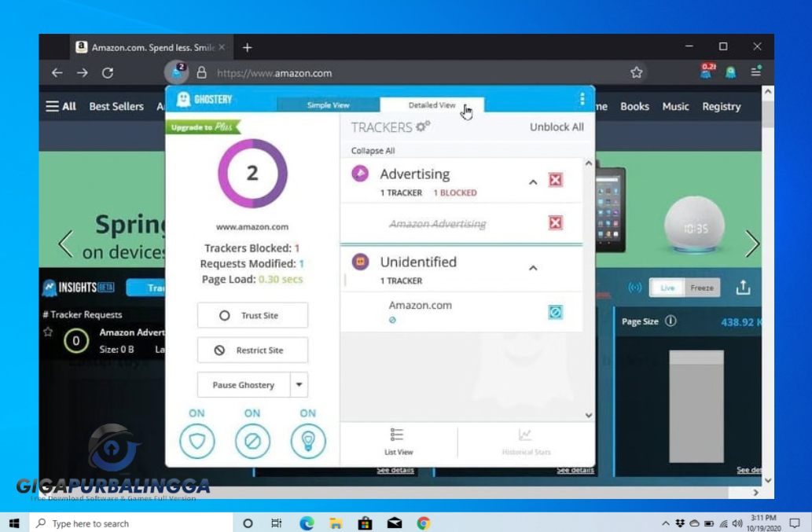Open tracker settings gear next to TRACKERS
The height and width of the screenshot is (532, 812).
423,127
